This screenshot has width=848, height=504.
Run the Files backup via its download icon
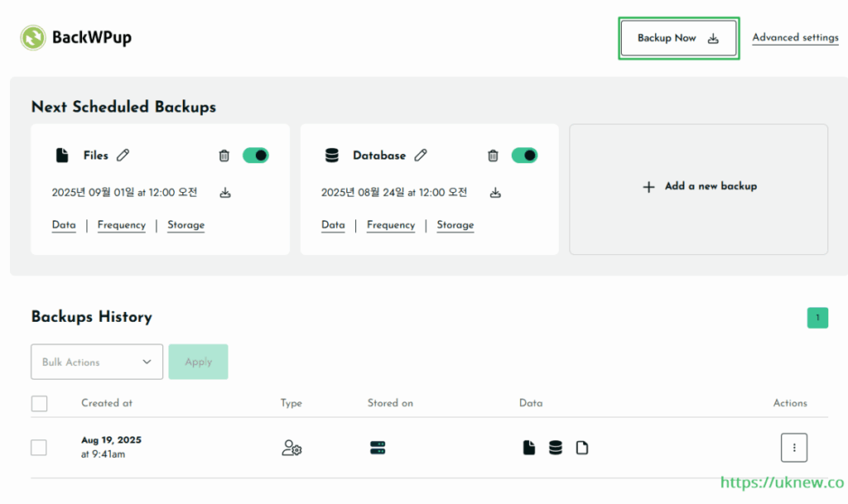tap(225, 193)
